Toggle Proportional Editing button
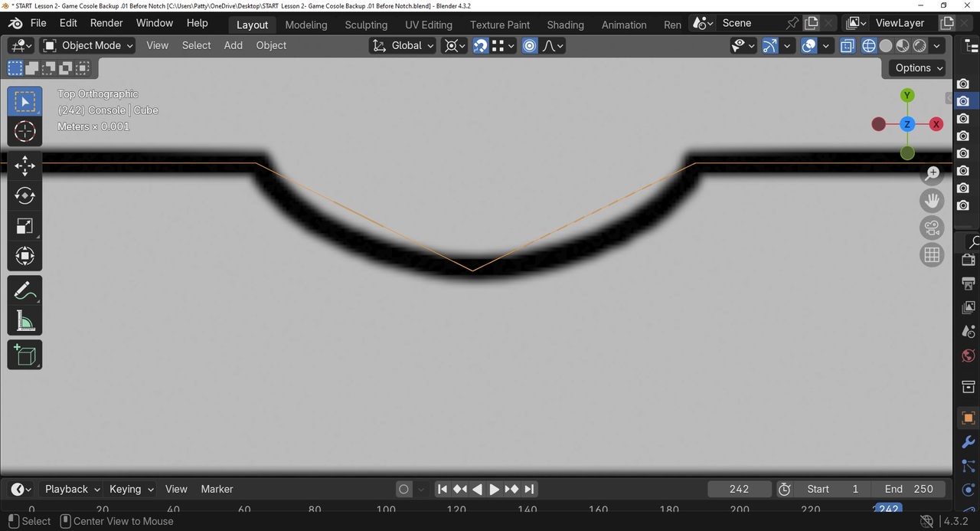980x531 pixels. tap(530, 45)
